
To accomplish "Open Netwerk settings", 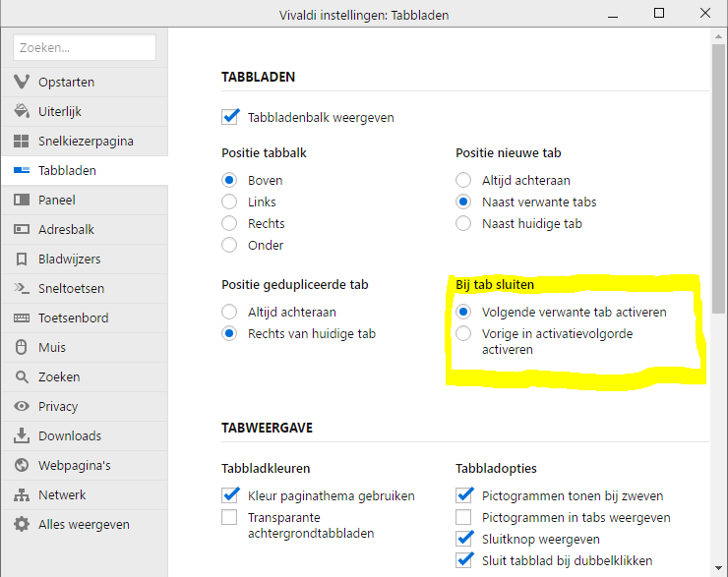I will pos(85,494).
